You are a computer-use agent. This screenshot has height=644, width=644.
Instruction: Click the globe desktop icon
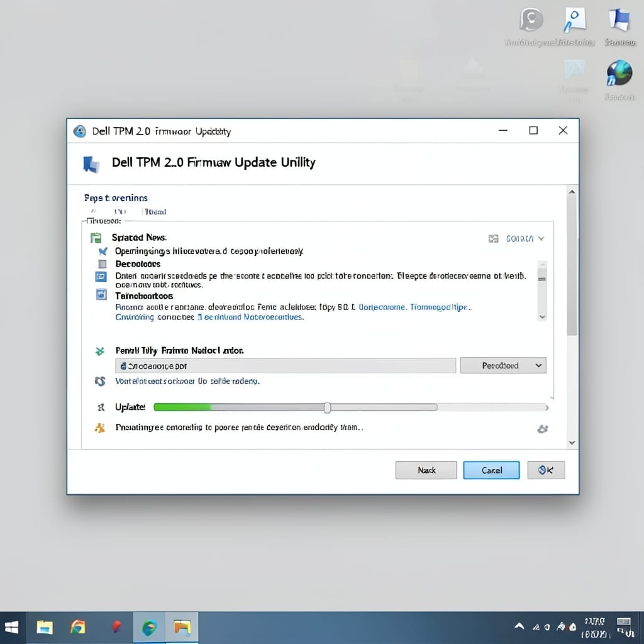pos(619,73)
